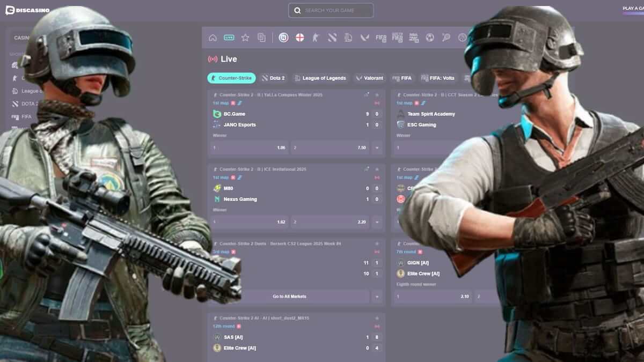Favorite the M80 vs Nexus Gaming match
The width and height of the screenshot is (644, 362).
tap(377, 169)
